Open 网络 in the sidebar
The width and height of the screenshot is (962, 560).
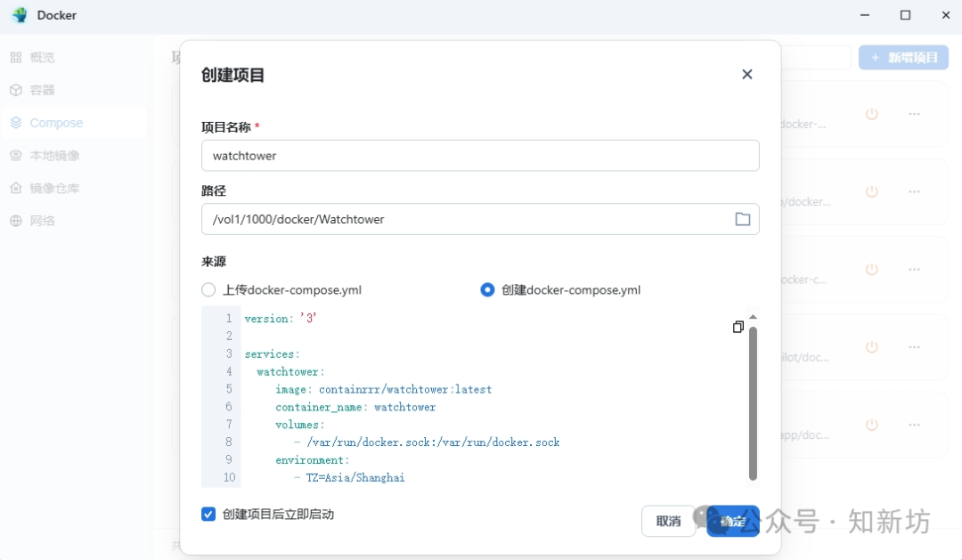point(74,221)
